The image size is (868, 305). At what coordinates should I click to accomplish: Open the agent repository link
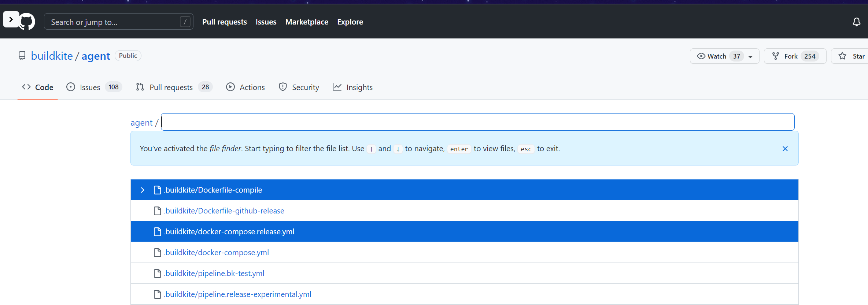click(96, 56)
